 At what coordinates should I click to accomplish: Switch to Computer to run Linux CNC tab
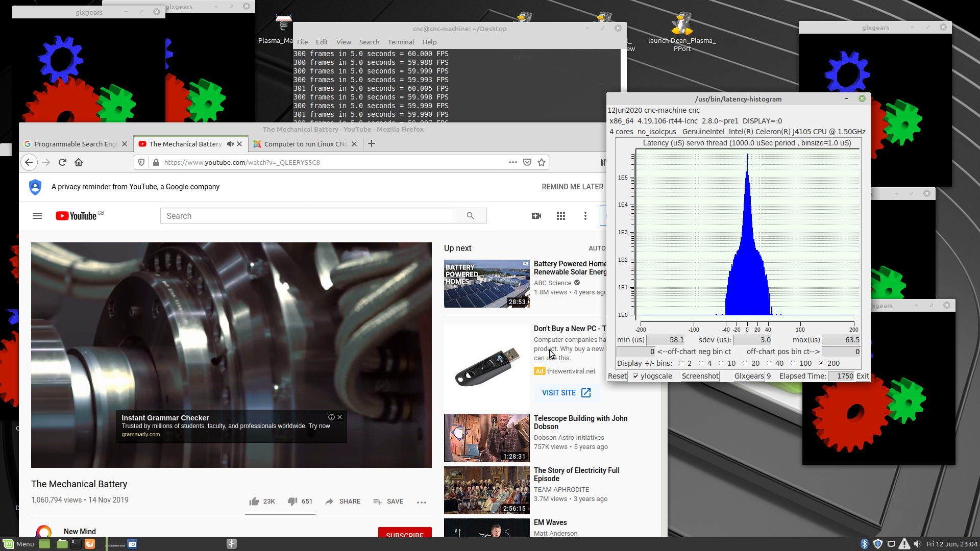tap(305, 144)
